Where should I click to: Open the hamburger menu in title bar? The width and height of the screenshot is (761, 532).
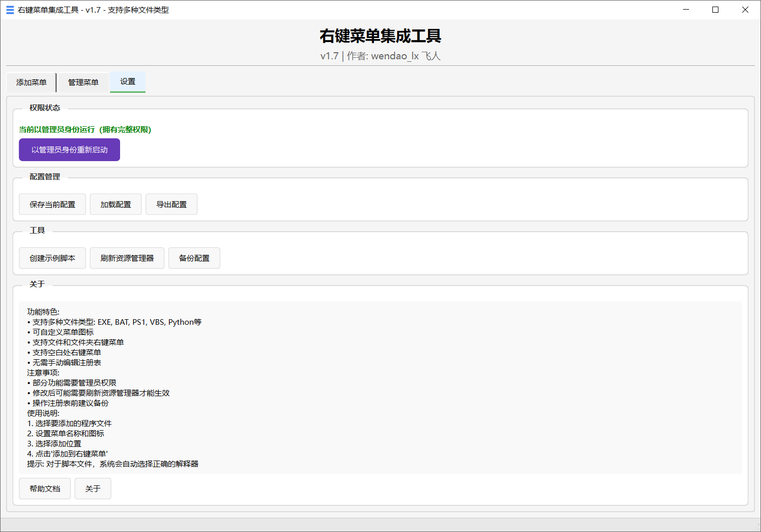[x=10, y=10]
